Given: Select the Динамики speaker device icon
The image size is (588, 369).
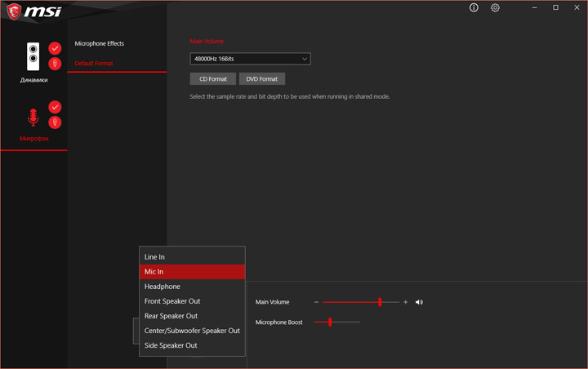Looking at the screenshot, I should pos(33,56).
